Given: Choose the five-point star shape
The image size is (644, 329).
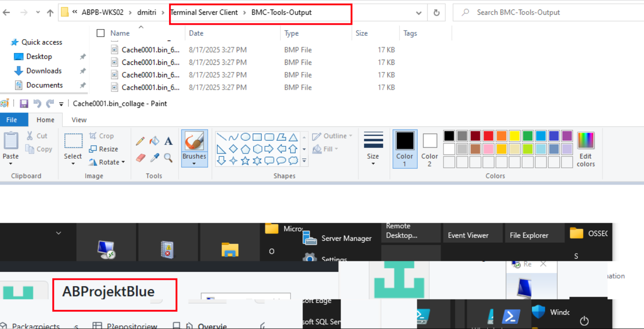Looking at the screenshot, I should (245, 161).
